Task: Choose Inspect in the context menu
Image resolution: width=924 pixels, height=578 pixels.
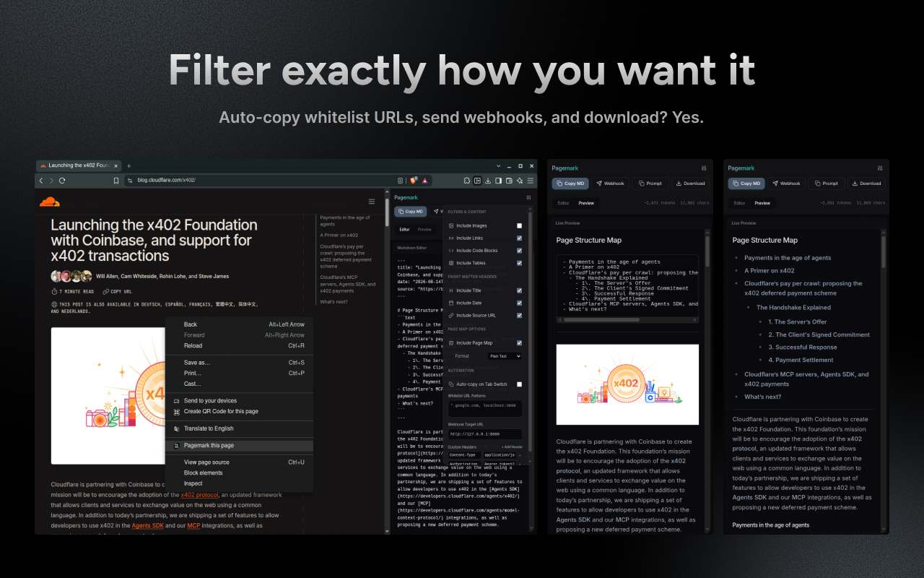Action: click(x=239, y=483)
